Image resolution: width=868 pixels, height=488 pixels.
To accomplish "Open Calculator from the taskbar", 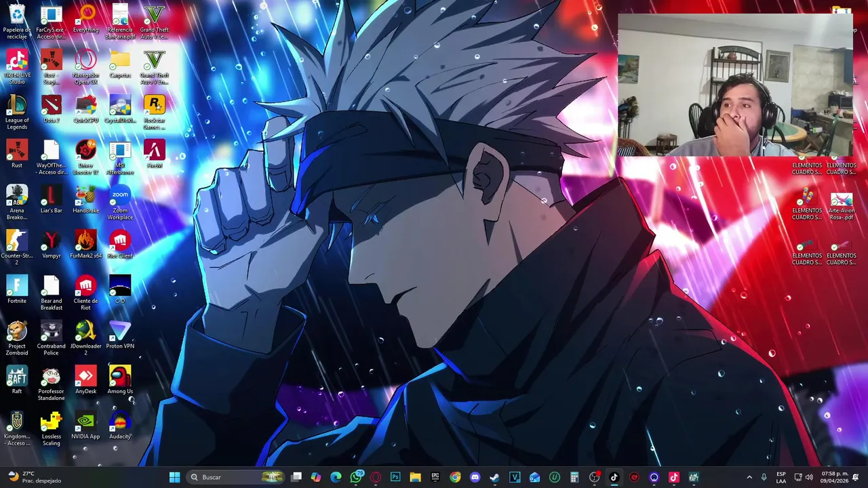I will tap(574, 477).
